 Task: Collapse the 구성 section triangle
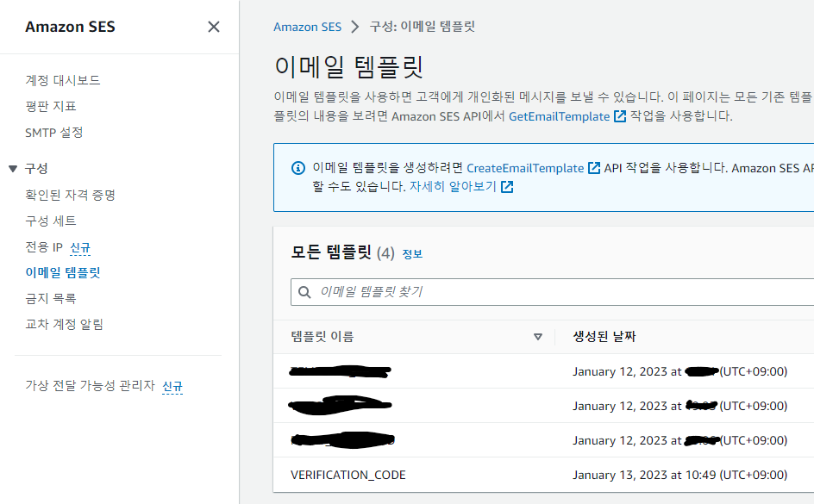(x=14, y=168)
